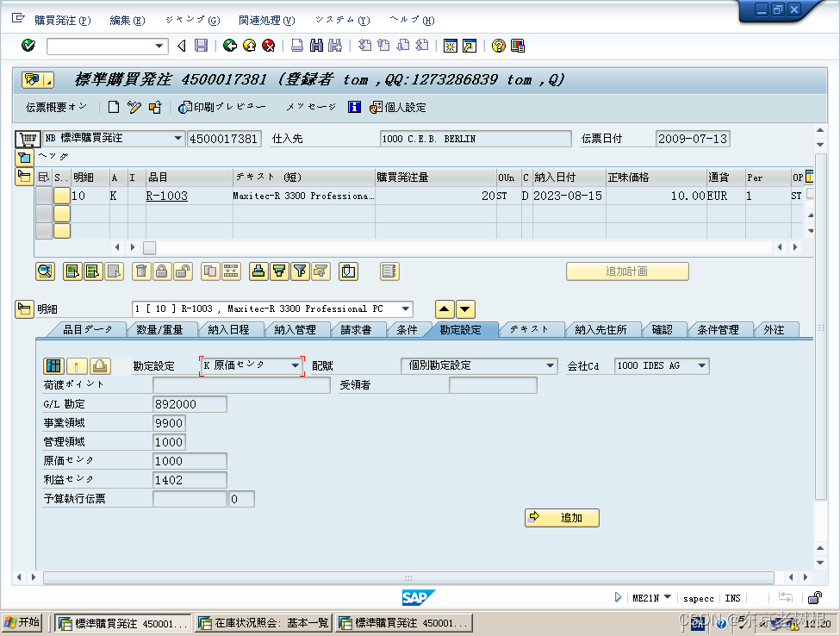Click the Create session icon

coord(450,46)
